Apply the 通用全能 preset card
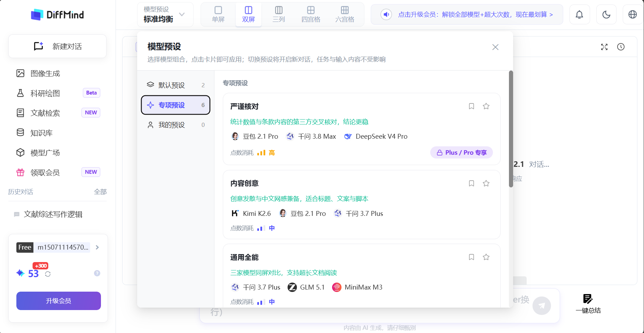644x333 pixels. coord(361,276)
